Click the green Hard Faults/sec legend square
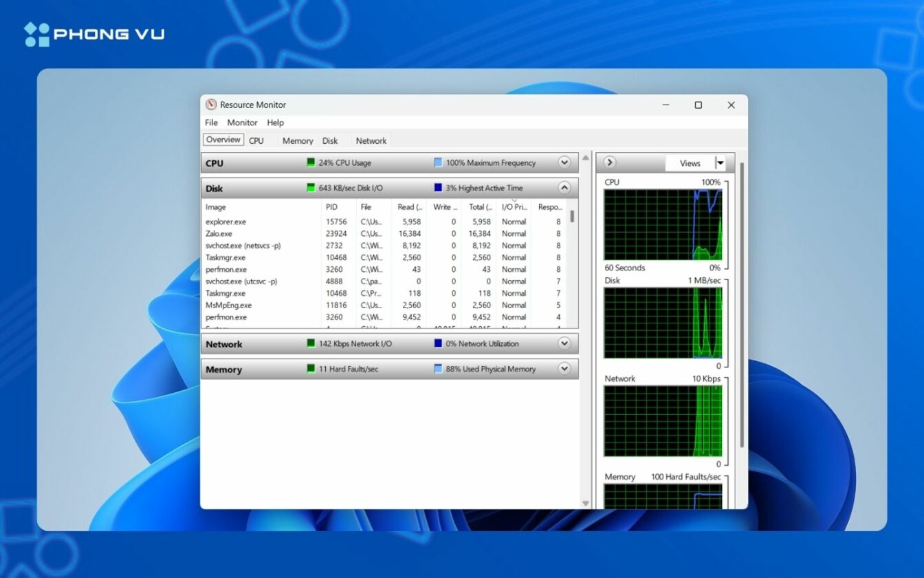924x578 pixels. click(x=311, y=369)
